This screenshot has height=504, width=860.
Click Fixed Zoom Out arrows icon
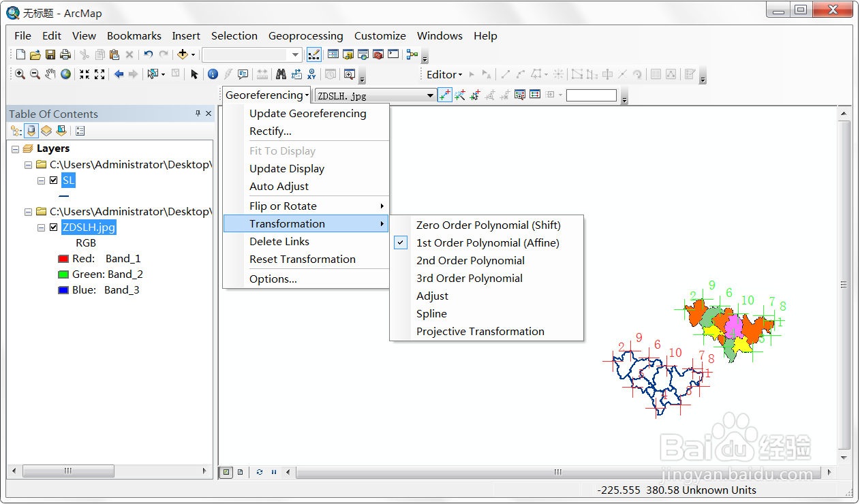(x=99, y=74)
